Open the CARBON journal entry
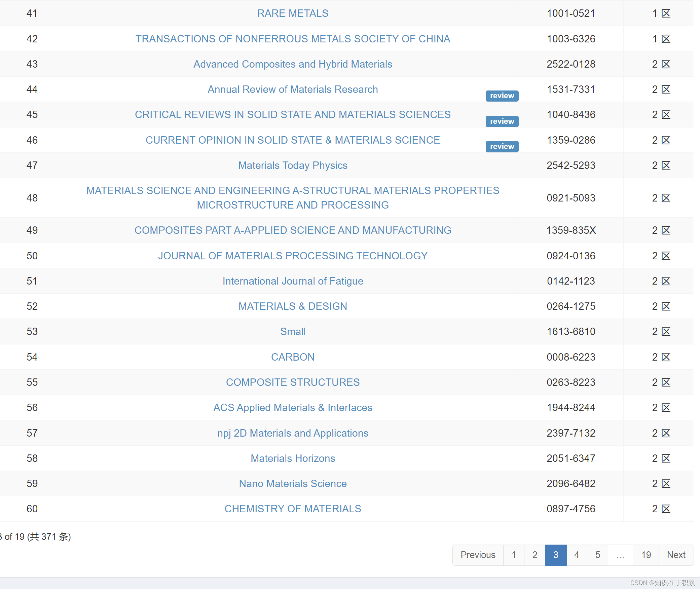Image resolution: width=700 pixels, height=589 pixels. pyautogui.click(x=293, y=357)
